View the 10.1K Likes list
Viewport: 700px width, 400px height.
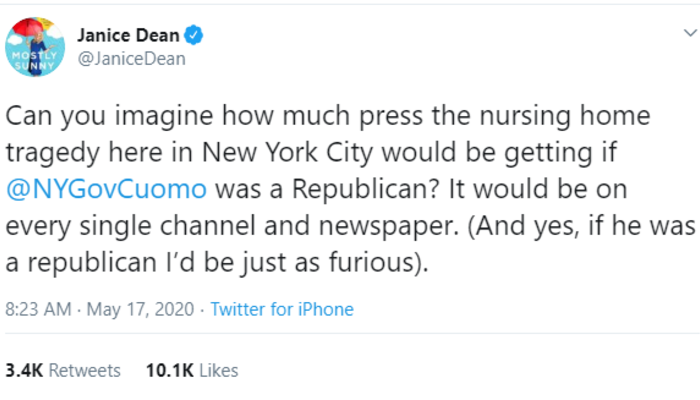[x=191, y=370]
